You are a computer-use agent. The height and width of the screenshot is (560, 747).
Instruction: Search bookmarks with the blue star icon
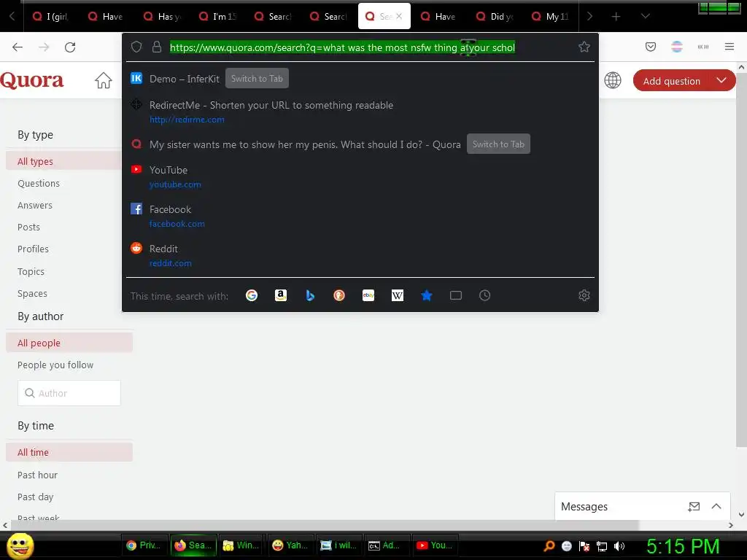pyautogui.click(x=427, y=296)
